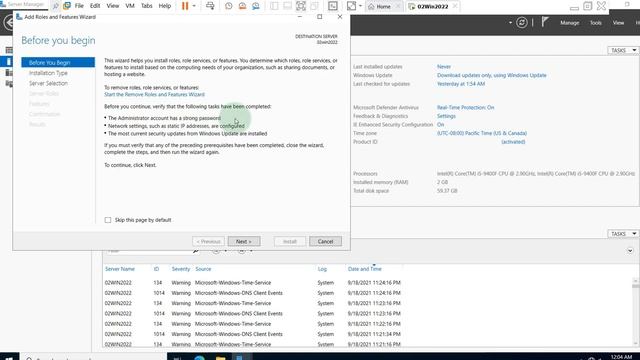The image size is (640, 360).
Task: Take a snapshot using the clock icon
Action: point(229,6)
